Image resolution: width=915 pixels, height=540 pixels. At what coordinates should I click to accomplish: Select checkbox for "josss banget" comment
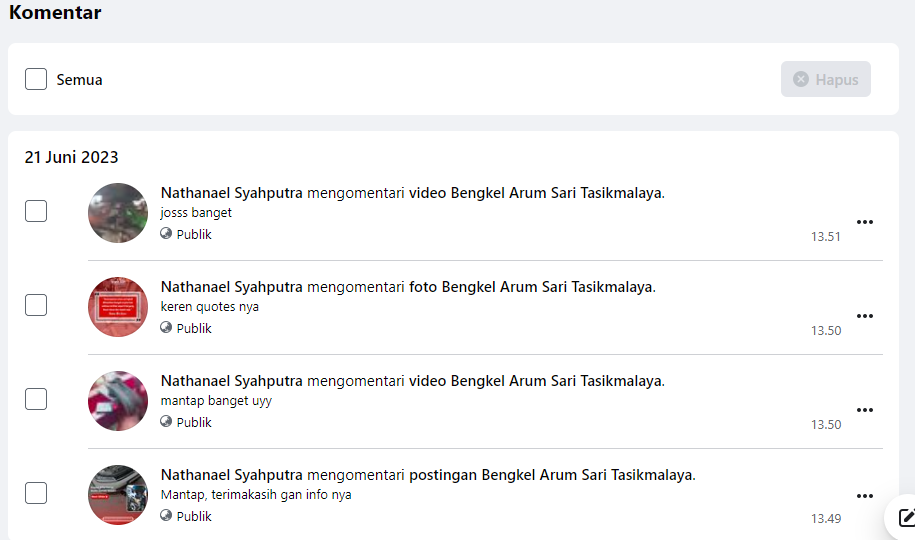36,211
